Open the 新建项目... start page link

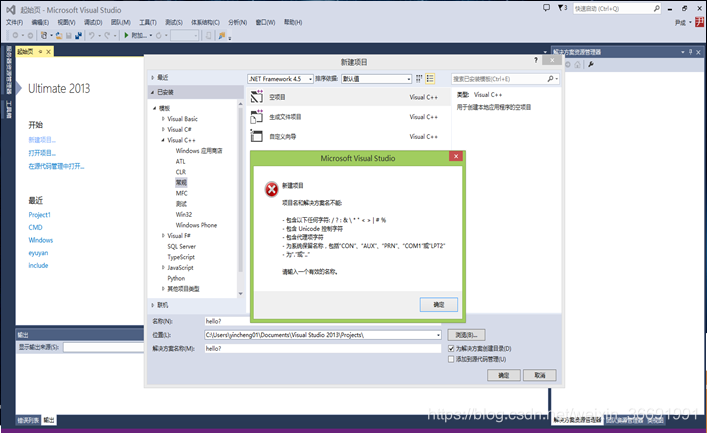pyautogui.click(x=42, y=140)
